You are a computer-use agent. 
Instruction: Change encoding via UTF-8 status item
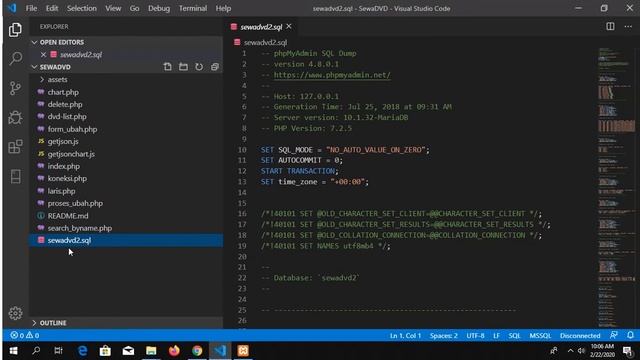click(475, 336)
